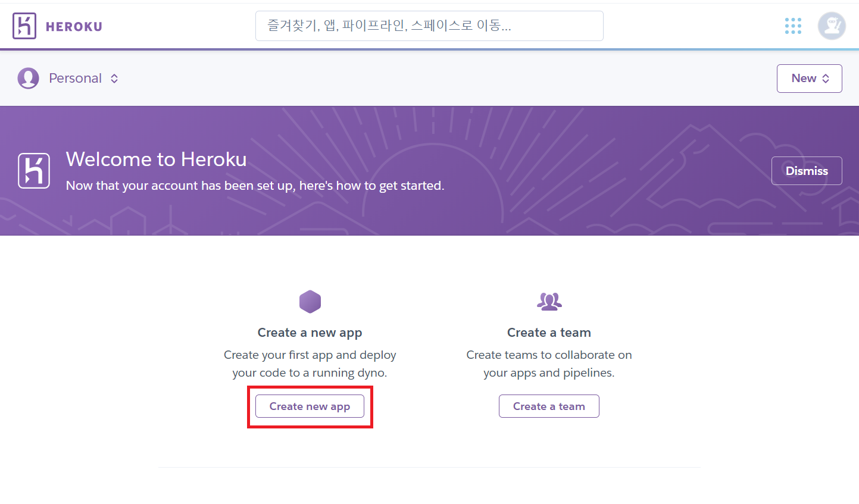Click the Heroku logo in welcome banner
This screenshot has width=859, height=504.
(x=34, y=171)
